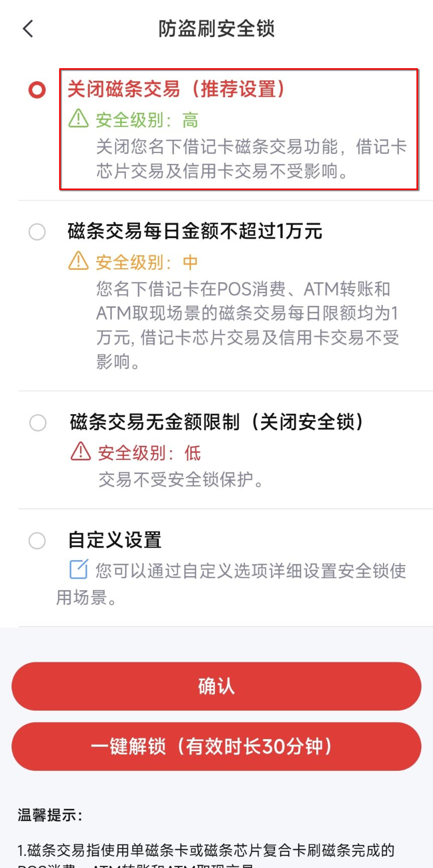Tap the back arrow icon

tap(28, 29)
